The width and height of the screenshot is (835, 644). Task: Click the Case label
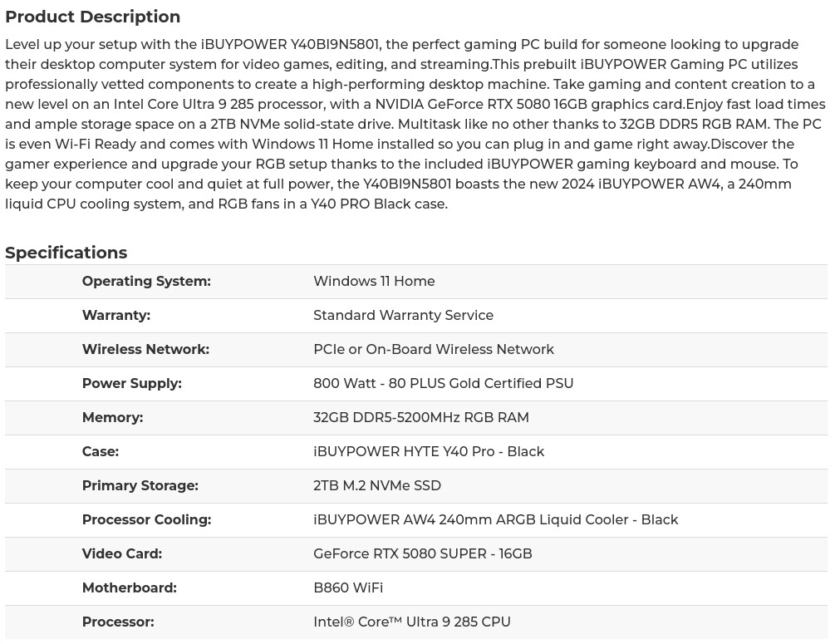[100, 452]
